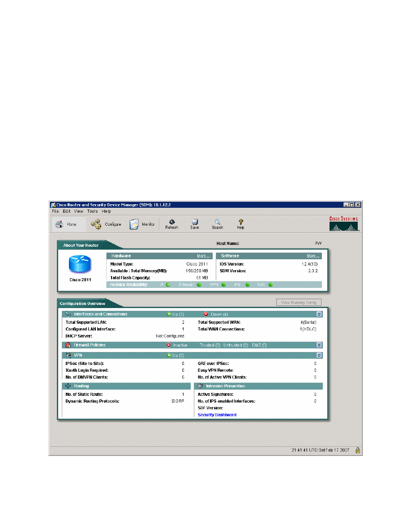The image size is (411, 532).
Task: Click the Save disk icon
Action: [195, 222]
